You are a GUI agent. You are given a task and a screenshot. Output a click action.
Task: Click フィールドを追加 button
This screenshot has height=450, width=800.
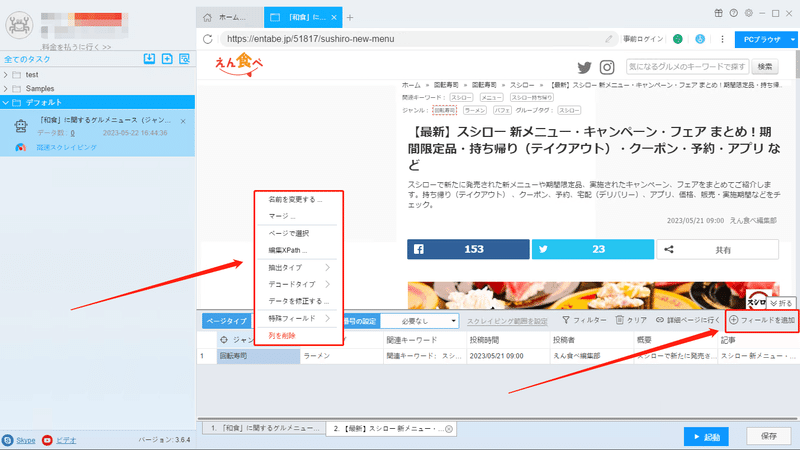(x=762, y=320)
